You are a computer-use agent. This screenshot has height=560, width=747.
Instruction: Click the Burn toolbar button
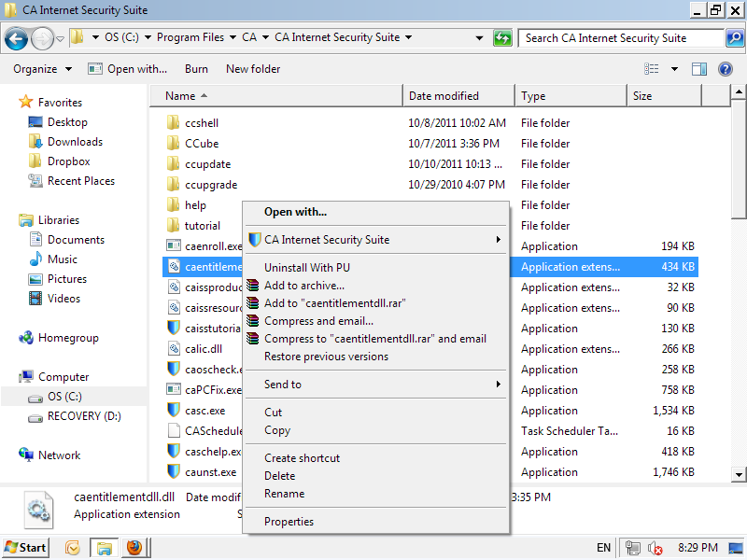[x=196, y=69]
